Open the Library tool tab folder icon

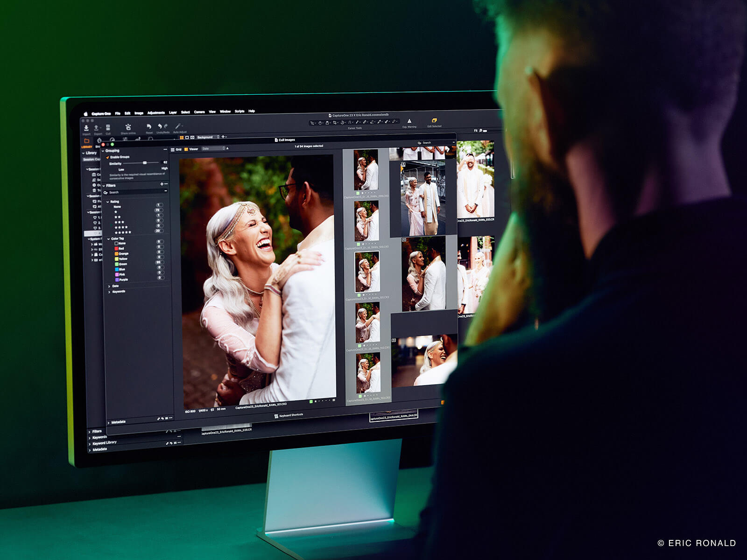tap(86, 140)
